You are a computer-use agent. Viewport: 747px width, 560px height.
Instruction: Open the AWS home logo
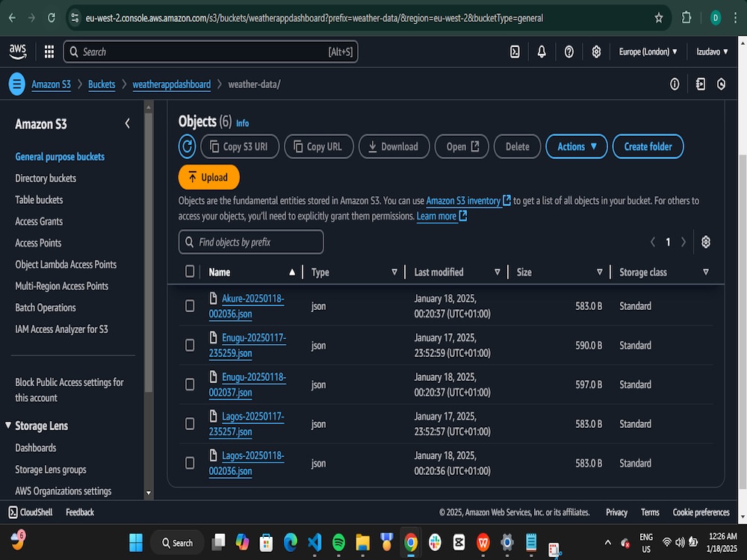[x=18, y=52]
